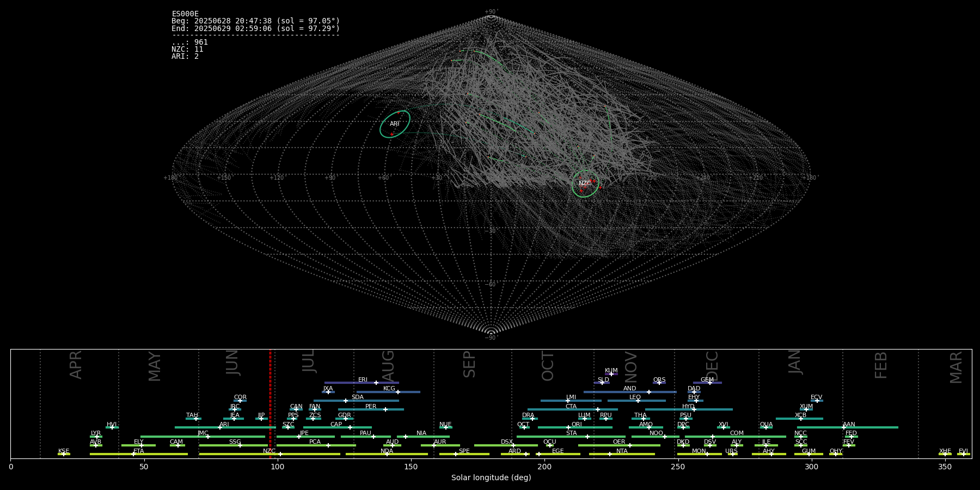Screen dimensions: 980x490
Task: Click the 'Solar longitude (deg)' axis title
Action: (491, 477)
